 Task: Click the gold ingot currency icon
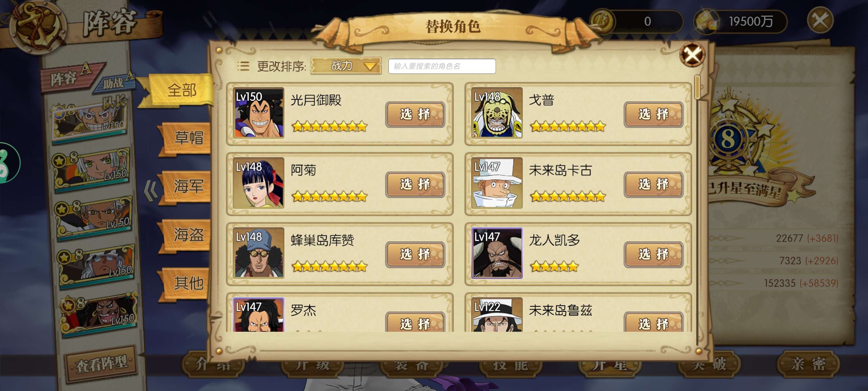tap(707, 21)
